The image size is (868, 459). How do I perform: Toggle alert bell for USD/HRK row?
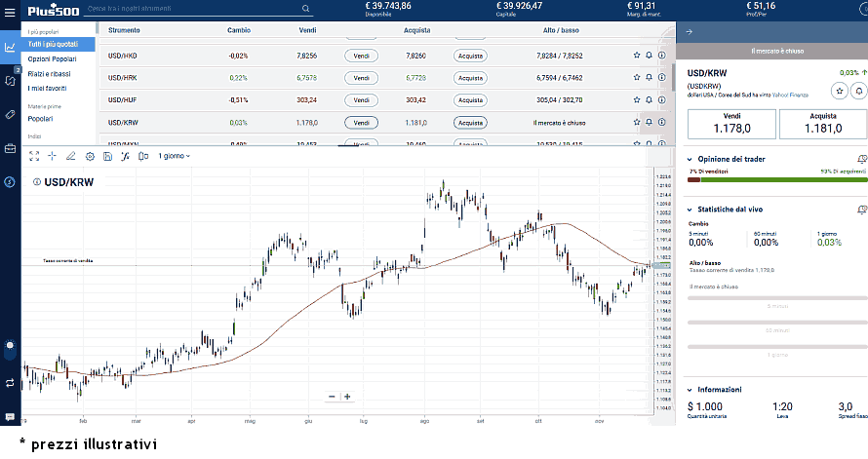(x=650, y=78)
